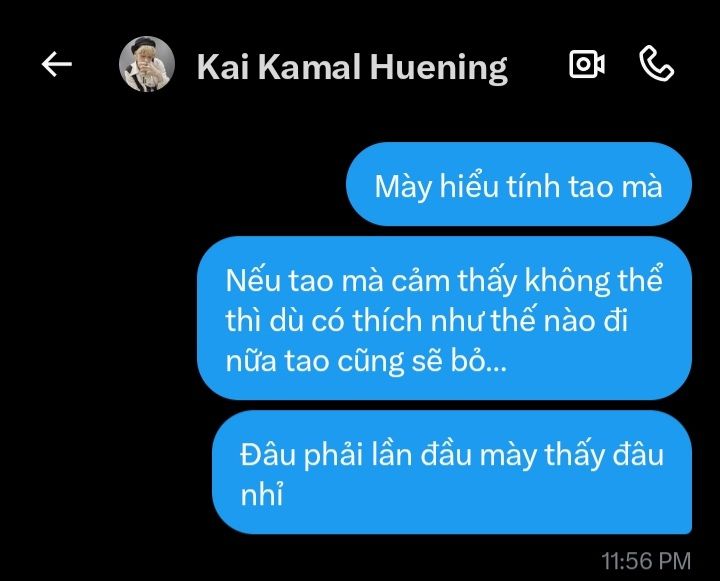Screen dimensions: 720x581
Task: Click the word 'nhỉ' in the last bubble
Action: [262, 494]
